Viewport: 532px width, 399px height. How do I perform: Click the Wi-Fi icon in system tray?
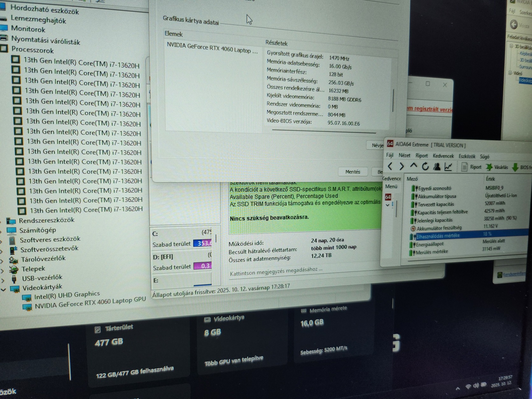click(468, 387)
